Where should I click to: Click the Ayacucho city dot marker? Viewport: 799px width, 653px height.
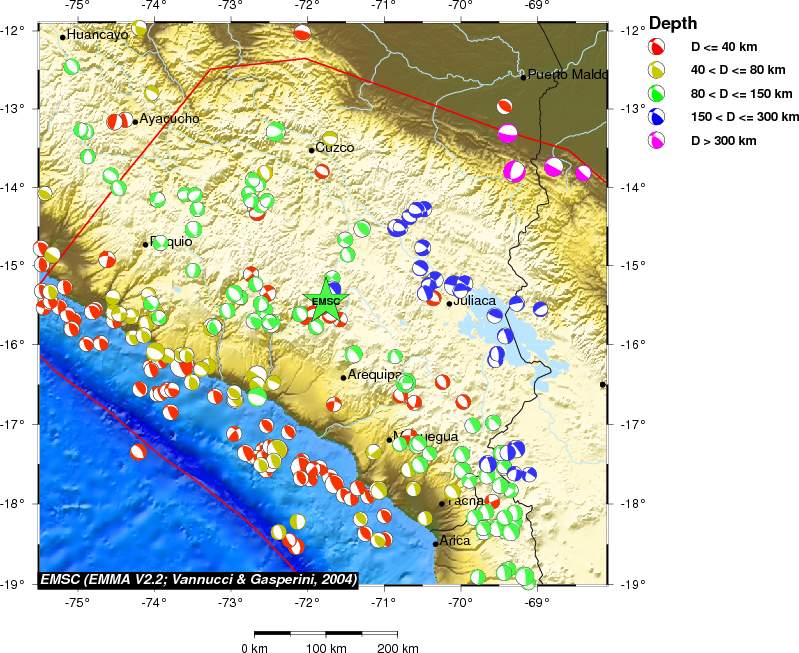point(135,122)
